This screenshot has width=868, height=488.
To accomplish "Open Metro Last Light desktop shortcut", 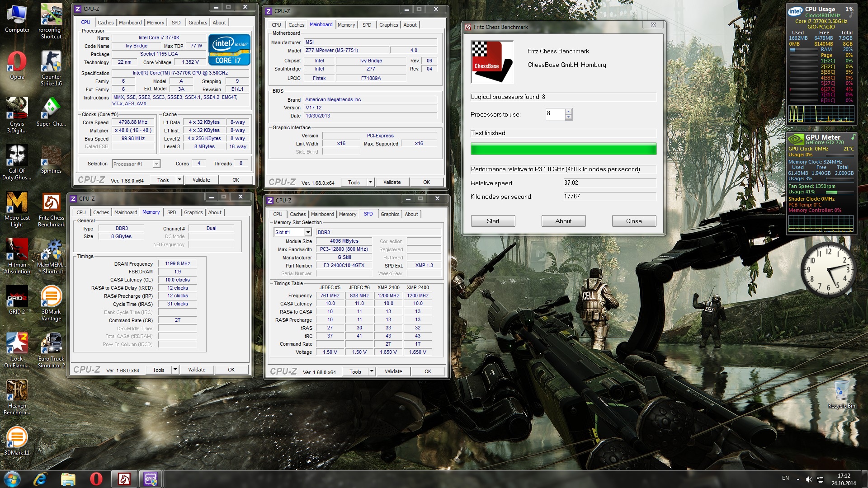I will 17,203.
